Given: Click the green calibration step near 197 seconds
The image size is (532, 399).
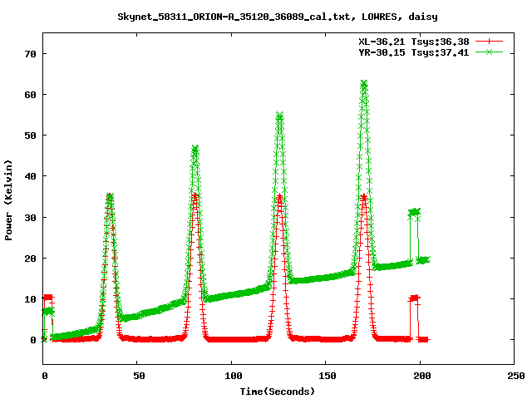Looking at the screenshot, I should 414,213.
